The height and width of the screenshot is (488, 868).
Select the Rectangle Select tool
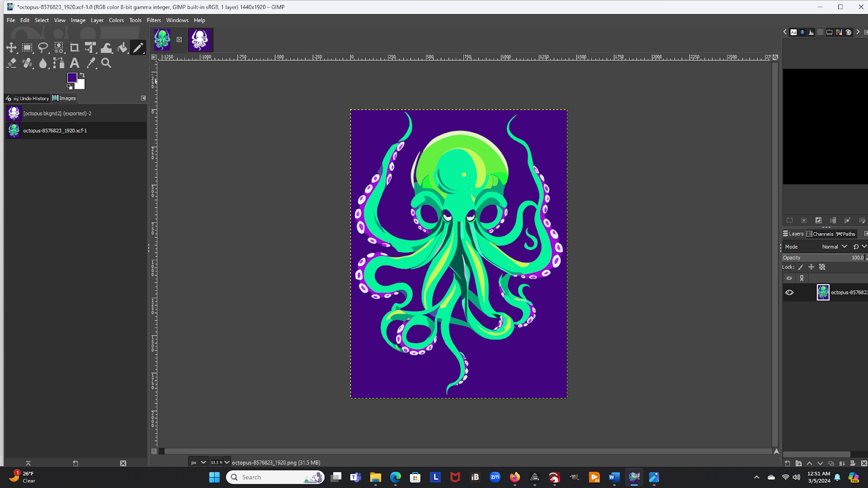[x=27, y=48]
